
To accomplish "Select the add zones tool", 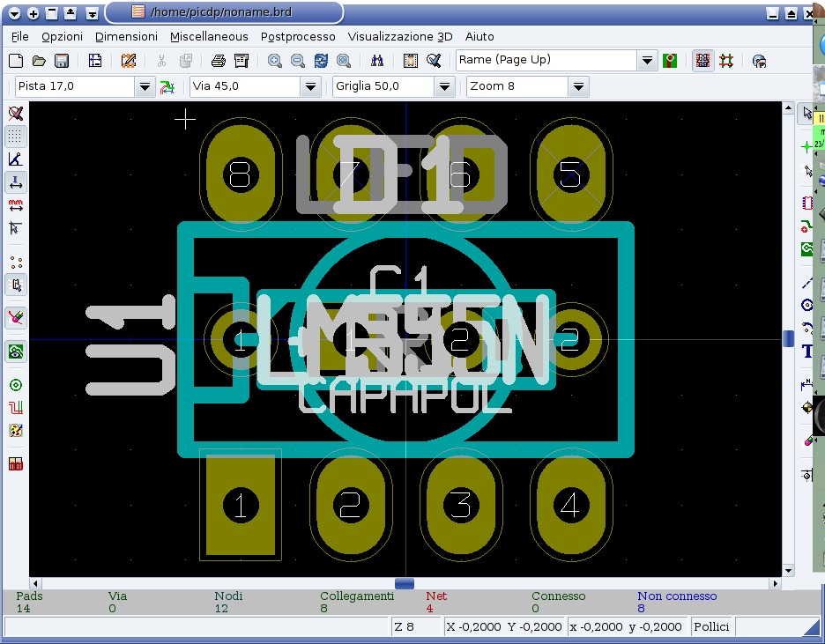I will 807,248.
